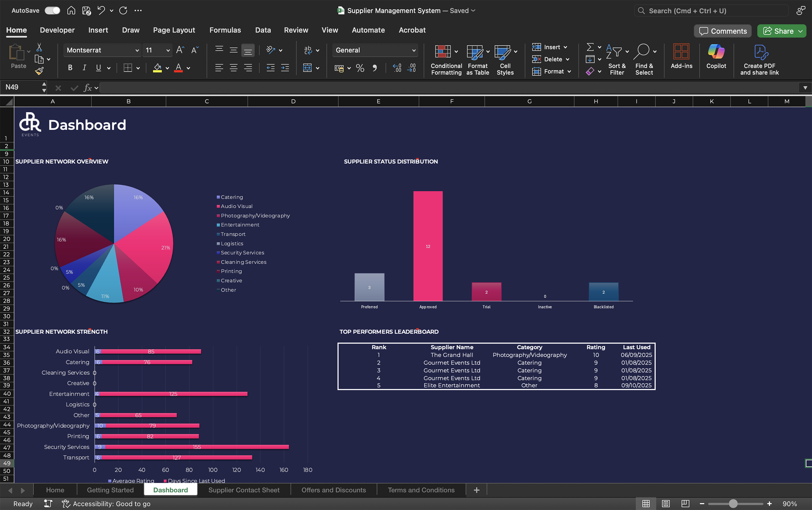Click the Conditional Formatting icon
The height and width of the screenshot is (510, 812).
coord(442,52)
